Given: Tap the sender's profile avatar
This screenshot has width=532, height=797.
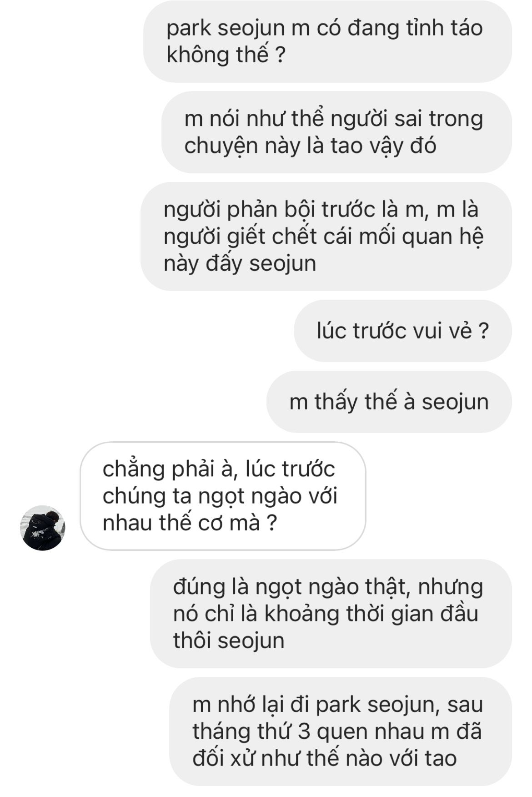Looking at the screenshot, I should pyautogui.click(x=43, y=528).
